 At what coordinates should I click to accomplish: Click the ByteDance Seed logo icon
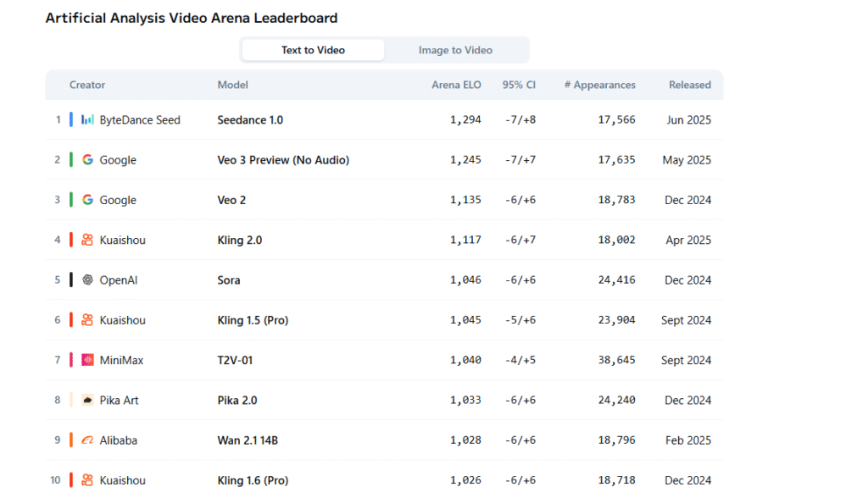87,120
